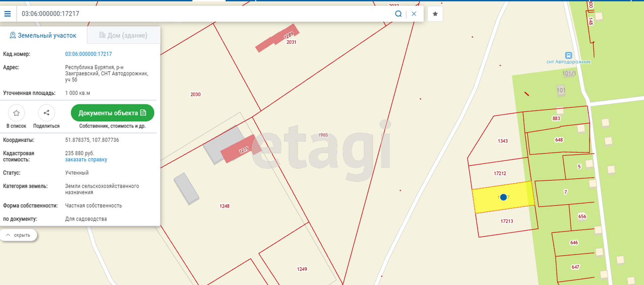
Task: Click the bus stop icon near СНТ Автодорожник
Action: click(x=568, y=55)
